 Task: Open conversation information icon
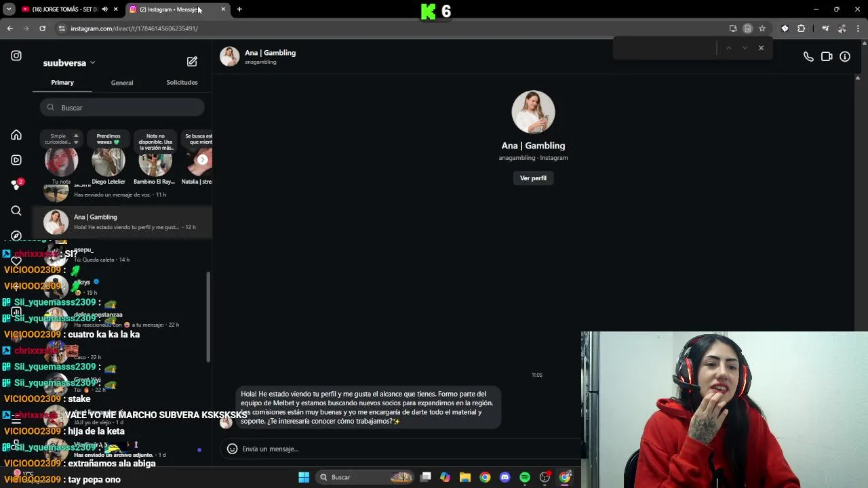pos(845,57)
